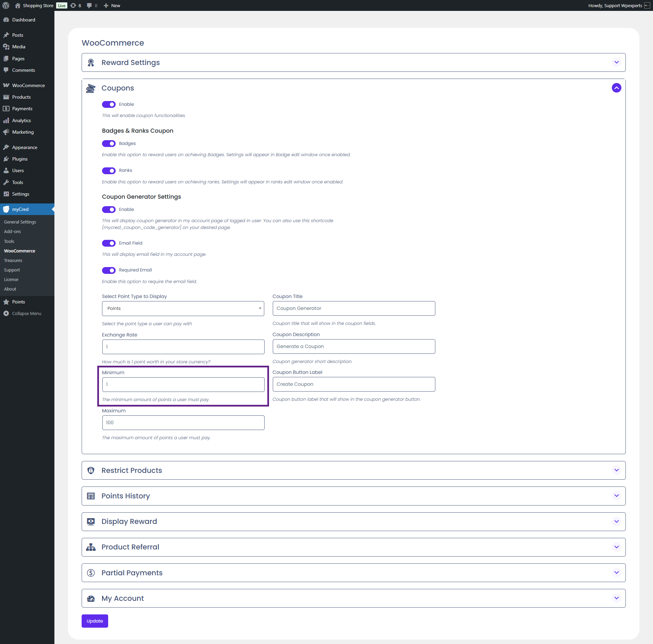Click the Restrict Products shield icon
The image size is (653, 644).
91,470
